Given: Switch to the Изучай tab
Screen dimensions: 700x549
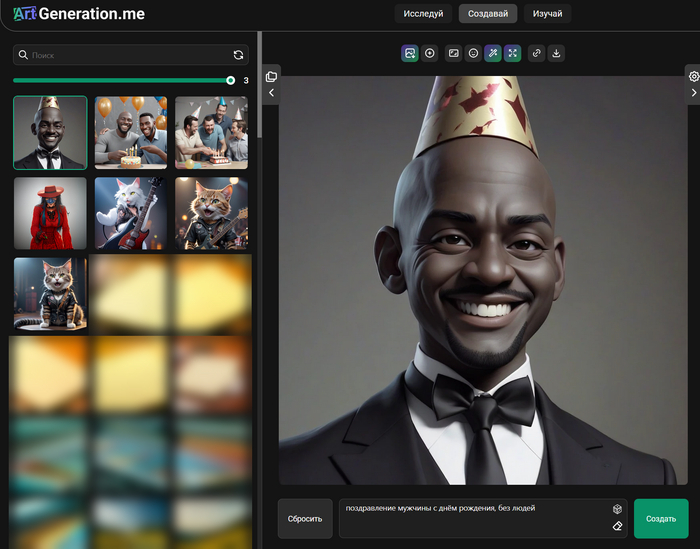Looking at the screenshot, I should point(547,14).
